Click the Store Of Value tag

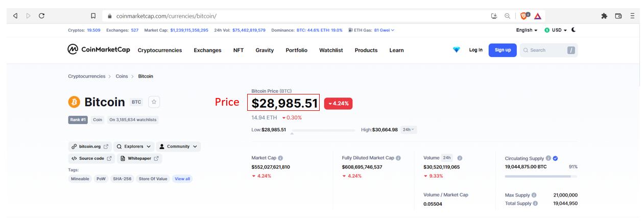pyautogui.click(x=153, y=179)
